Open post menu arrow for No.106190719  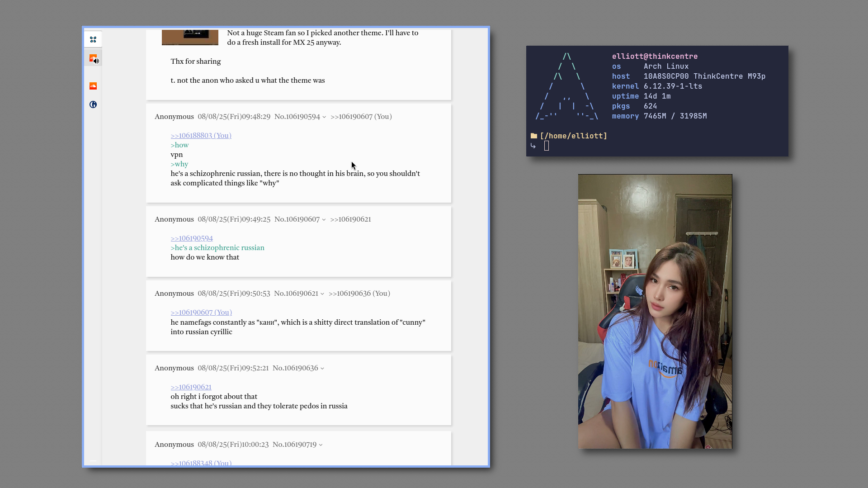321,445
